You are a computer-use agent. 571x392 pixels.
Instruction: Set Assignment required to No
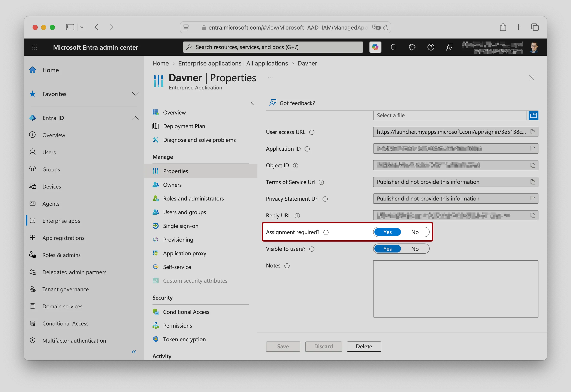[x=415, y=232]
